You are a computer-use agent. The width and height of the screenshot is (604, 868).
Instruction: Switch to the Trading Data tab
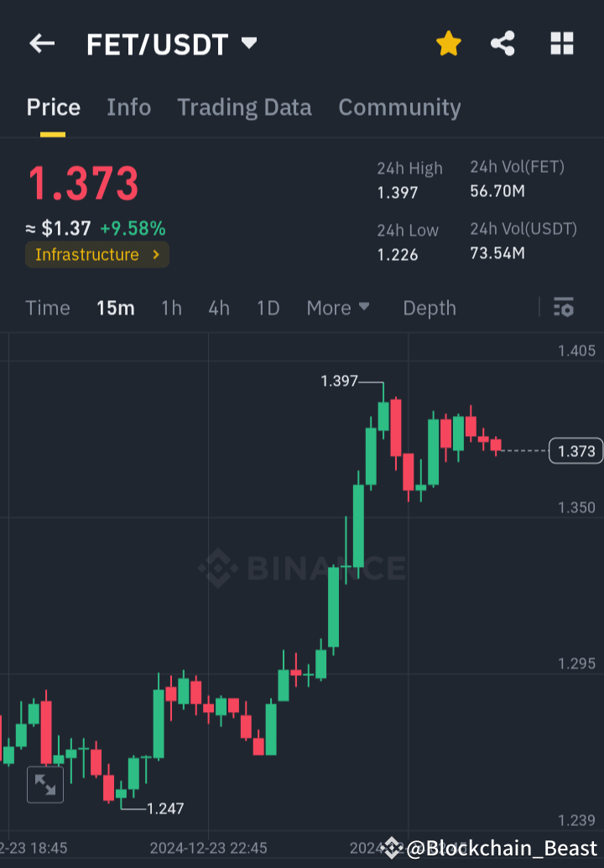244,107
